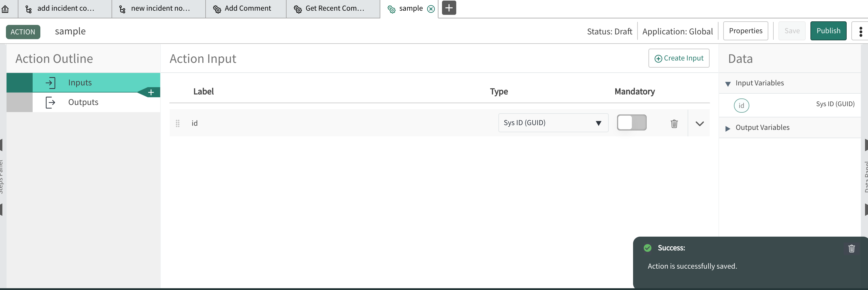Click 'Action is successfully saved.' message
This screenshot has width=868, height=290.
(692, 266)
